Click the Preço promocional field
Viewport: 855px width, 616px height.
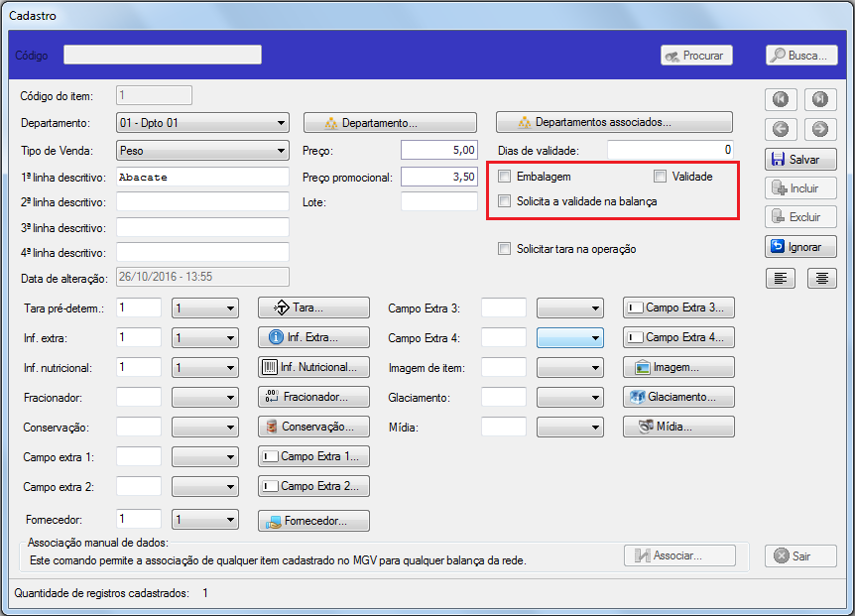click(439, 177)
